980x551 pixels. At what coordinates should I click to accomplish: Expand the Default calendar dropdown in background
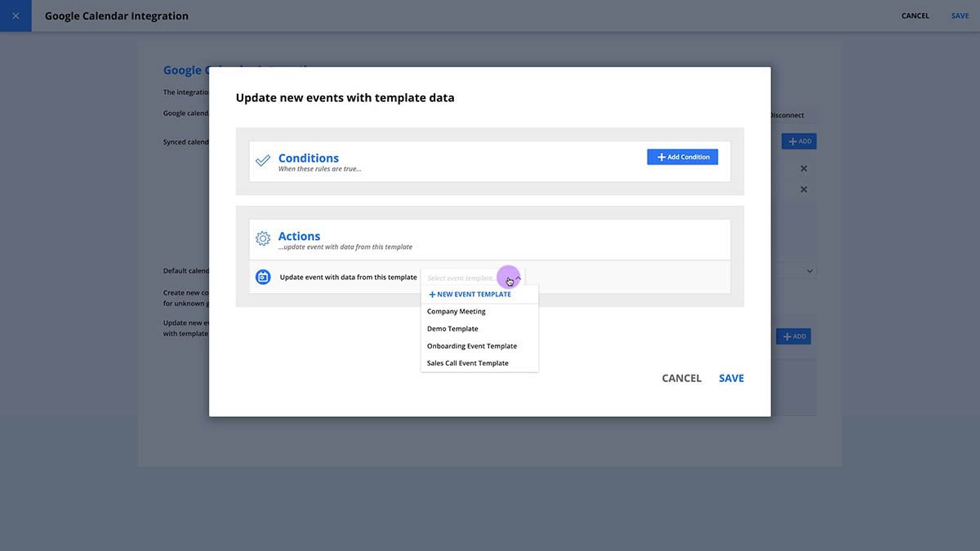coord(810,271)
